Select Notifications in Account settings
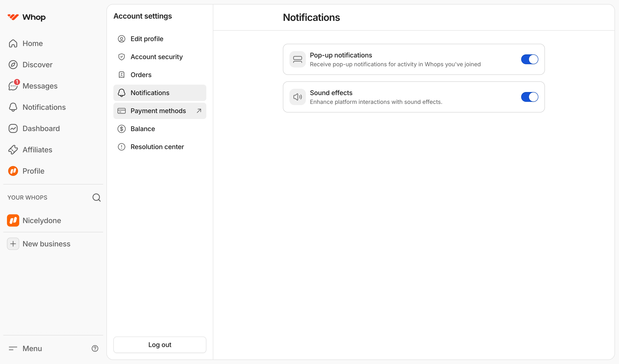Screen dimensions: 619x364 pos(160,93)
